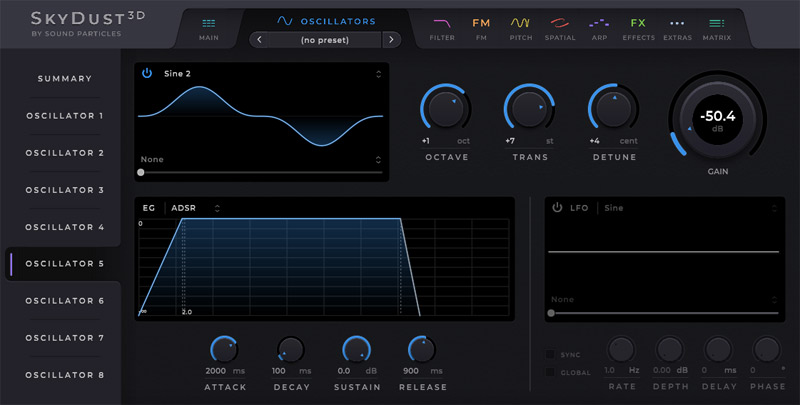Enable the LFO power button
800x405 pixels.
pyautogui.click(x=557, y=208)
